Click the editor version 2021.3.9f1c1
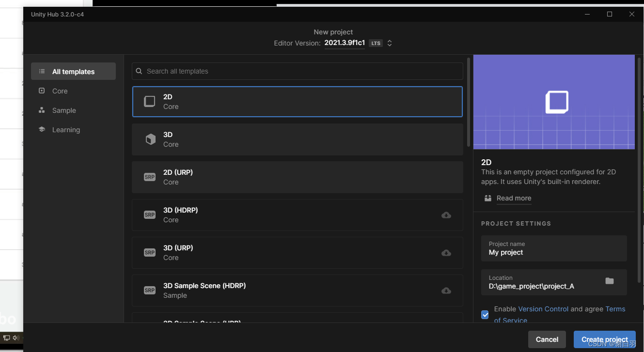Image resolution: width=644 pixels, height=352 pixels. tap(345, 43)
